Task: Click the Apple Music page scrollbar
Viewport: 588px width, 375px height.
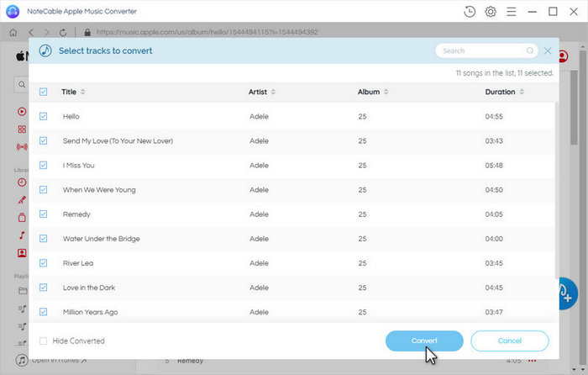Action: 574,108
